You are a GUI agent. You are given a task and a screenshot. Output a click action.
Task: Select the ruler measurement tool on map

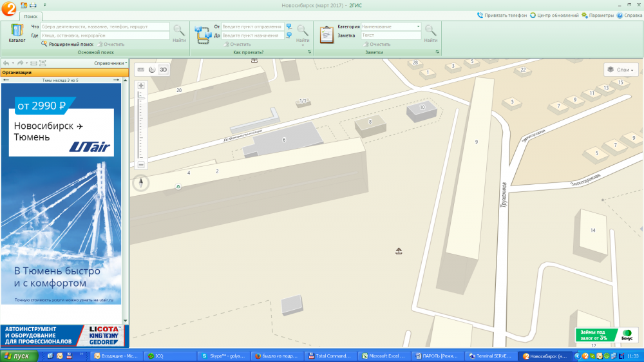tap(141, 70)
